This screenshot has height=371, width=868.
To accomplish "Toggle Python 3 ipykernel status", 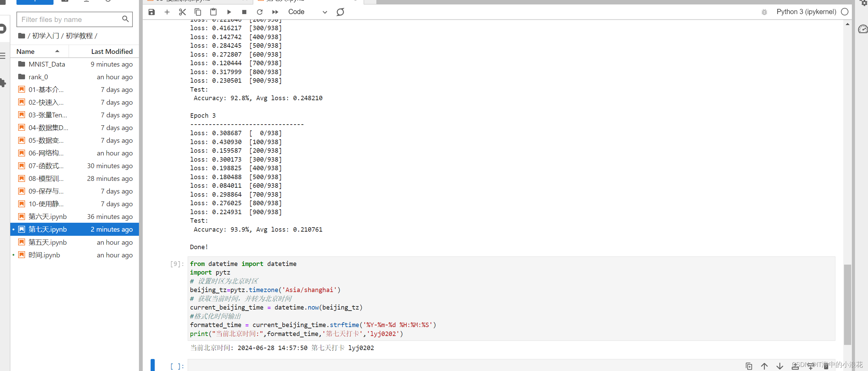I will pos(845,12).
